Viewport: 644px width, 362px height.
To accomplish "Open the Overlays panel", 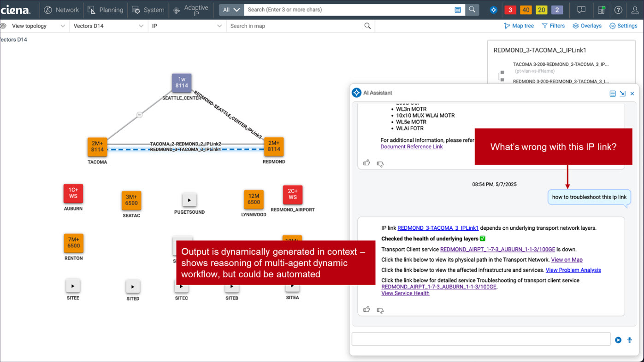I will [x=587, y=26].
